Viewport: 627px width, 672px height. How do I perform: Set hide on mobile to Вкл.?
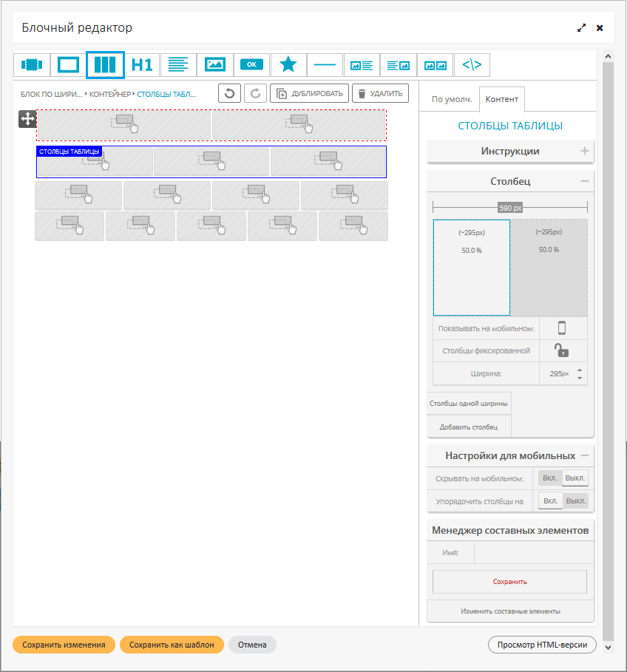550,478
